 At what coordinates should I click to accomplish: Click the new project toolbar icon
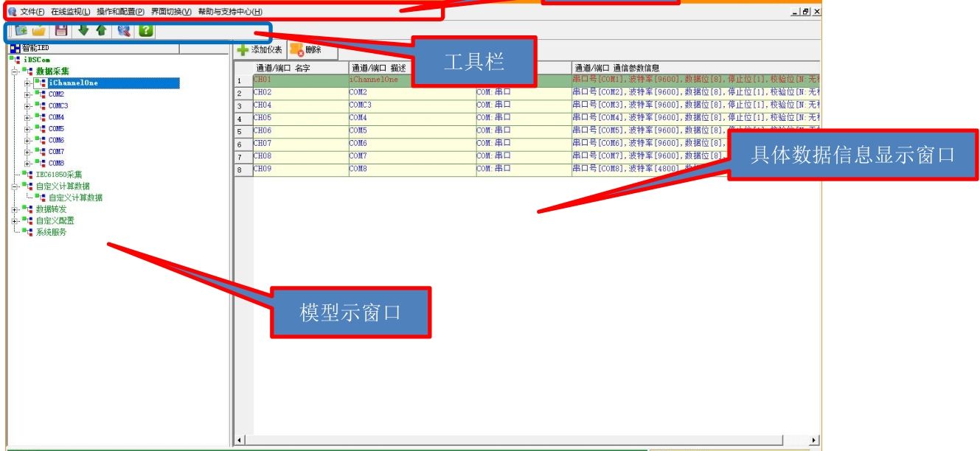pyautogui.click(x=21, y=31)
